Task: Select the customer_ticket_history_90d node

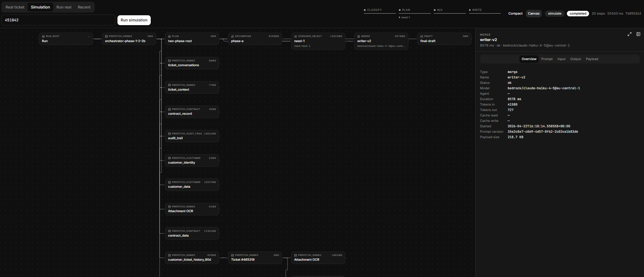Action: tap(192, 258)
